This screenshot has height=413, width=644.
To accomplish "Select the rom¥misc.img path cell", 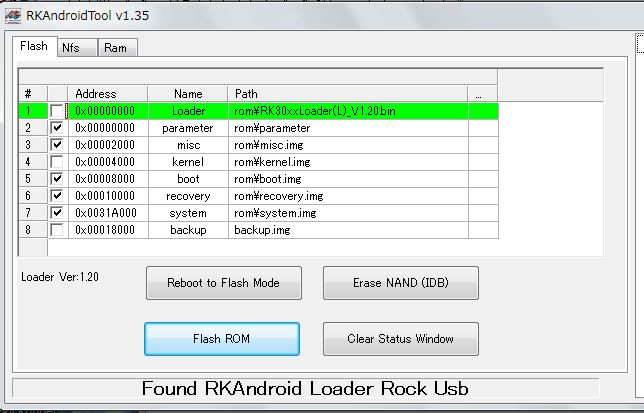I will click(x=348, y=145).
